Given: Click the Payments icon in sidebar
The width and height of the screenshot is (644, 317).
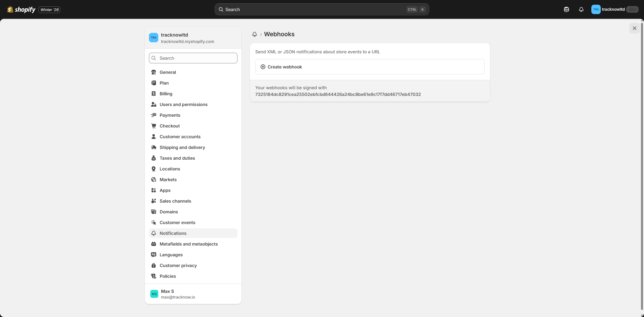Looking at the screenshot, I should [154, 115].
